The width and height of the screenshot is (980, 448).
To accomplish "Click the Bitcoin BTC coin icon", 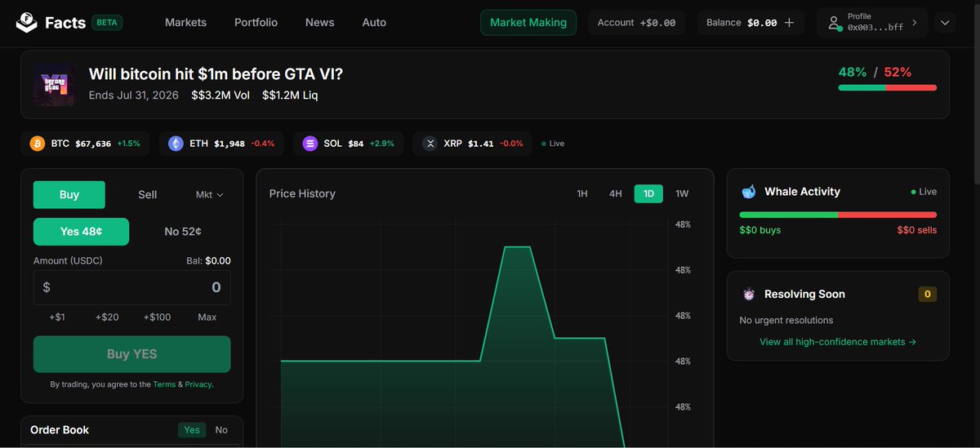I will 38,144.
